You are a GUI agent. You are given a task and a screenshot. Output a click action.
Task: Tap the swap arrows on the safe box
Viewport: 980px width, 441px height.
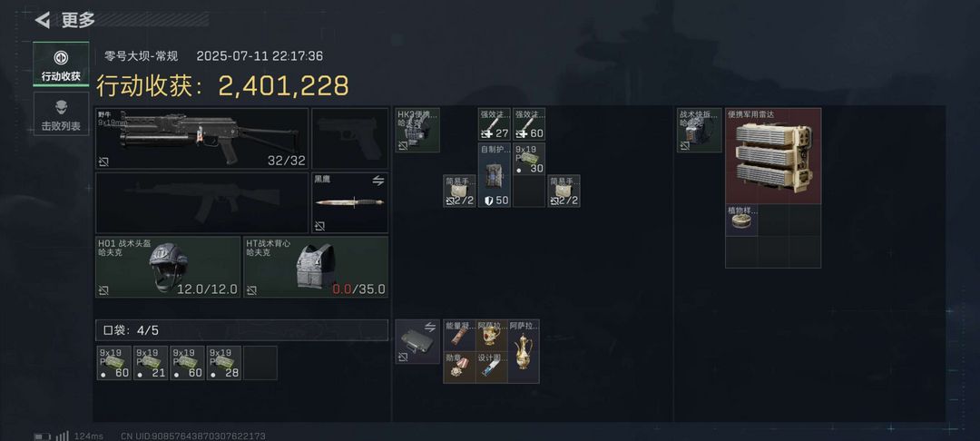pyautogui.click(x=430, y=328)
